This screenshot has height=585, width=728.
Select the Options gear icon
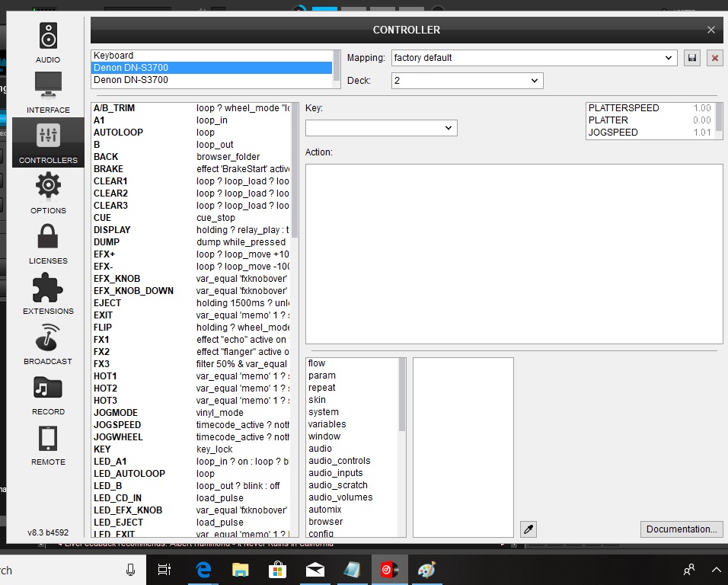click(x=48, y=193)
